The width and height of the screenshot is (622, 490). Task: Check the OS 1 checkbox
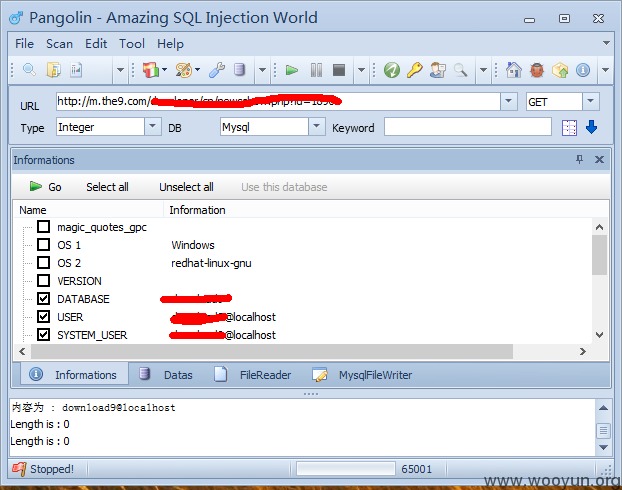(x=44, y=244)
